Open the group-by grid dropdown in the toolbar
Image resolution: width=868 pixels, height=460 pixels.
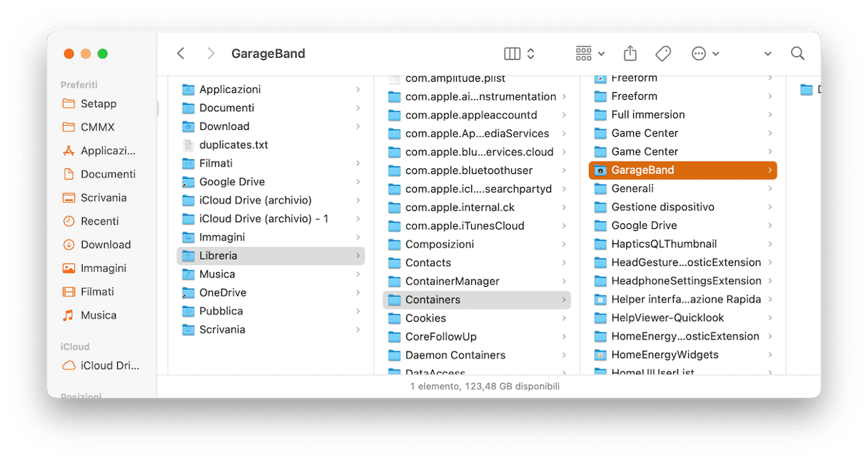590,53
